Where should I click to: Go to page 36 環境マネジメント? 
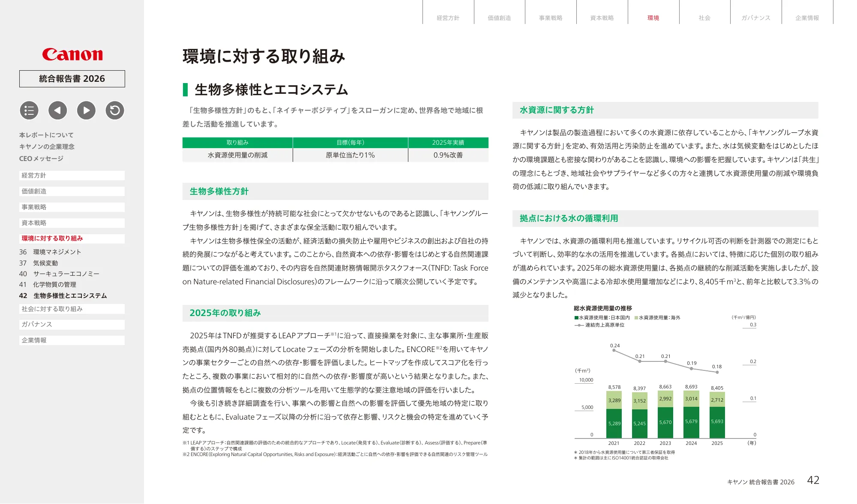tap(50, 252)
